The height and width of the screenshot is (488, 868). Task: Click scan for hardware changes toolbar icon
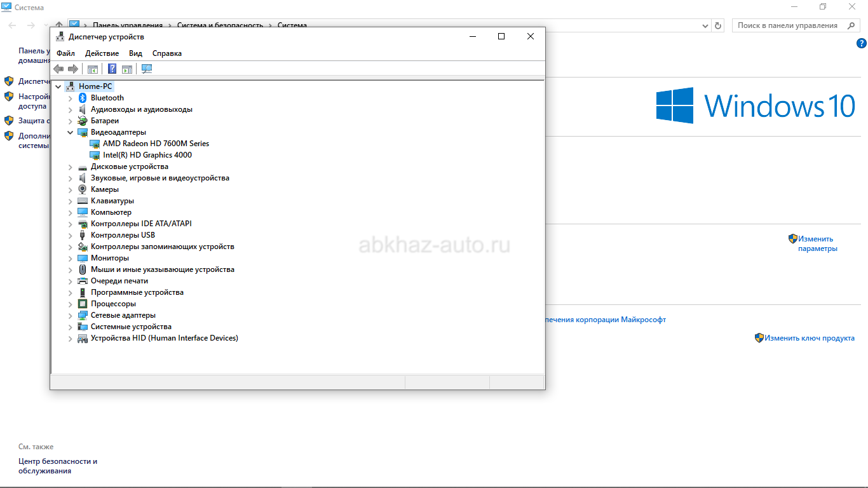(x=147, y=69)
